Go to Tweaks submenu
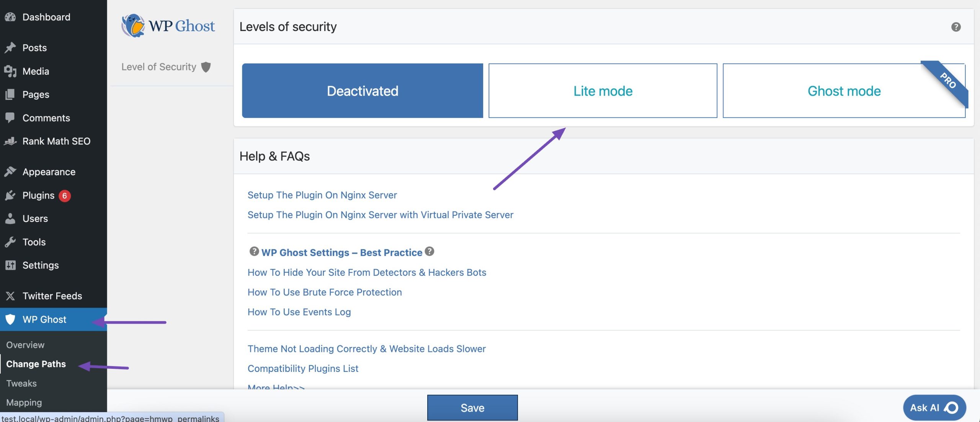980x422 pixels. click(21, 383)
